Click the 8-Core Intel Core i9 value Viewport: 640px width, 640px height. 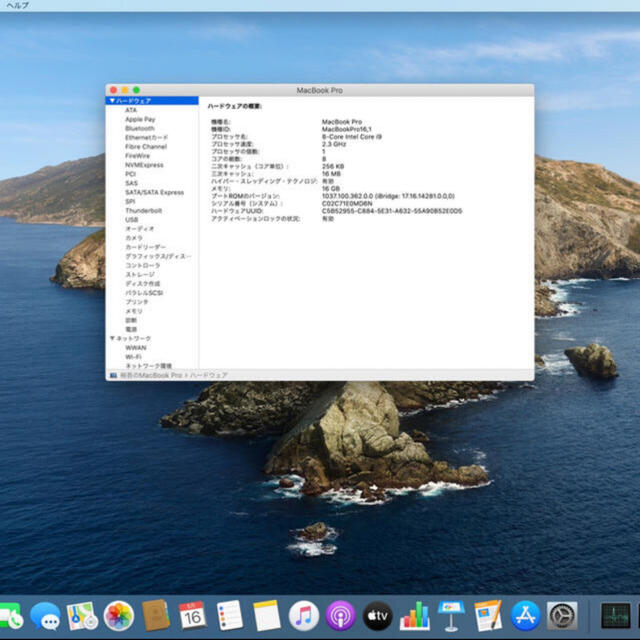pos(352,137)
